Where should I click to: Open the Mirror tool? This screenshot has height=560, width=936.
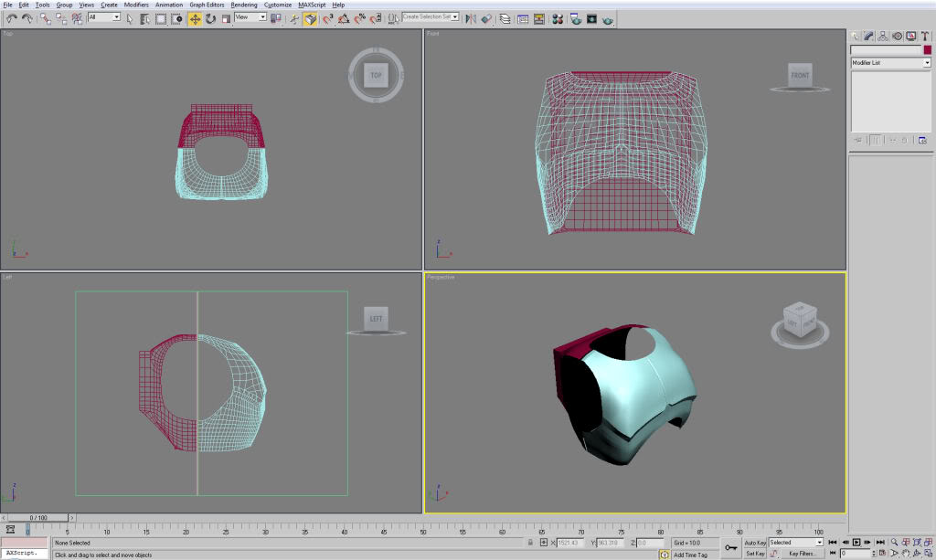[469, 18]
